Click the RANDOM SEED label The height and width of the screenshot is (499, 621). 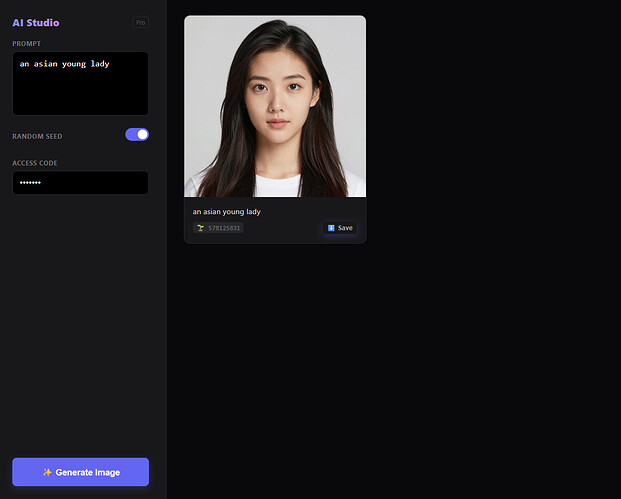tap(37, 136)
